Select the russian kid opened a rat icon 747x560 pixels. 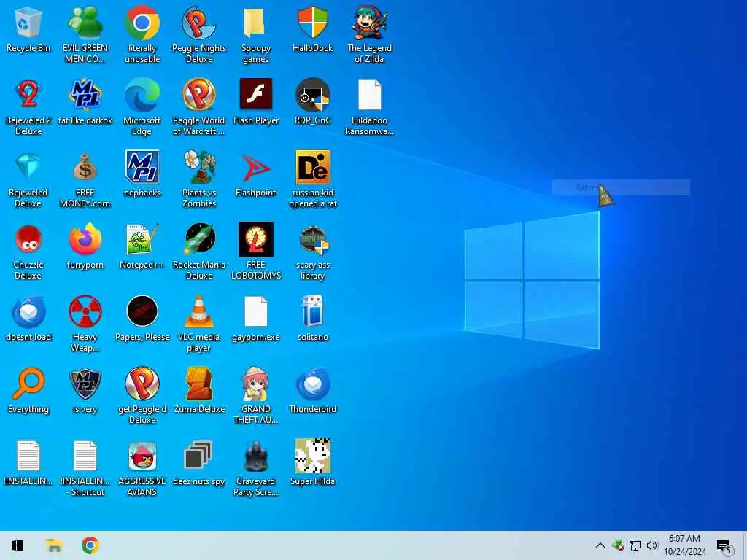tap(312, 167)
